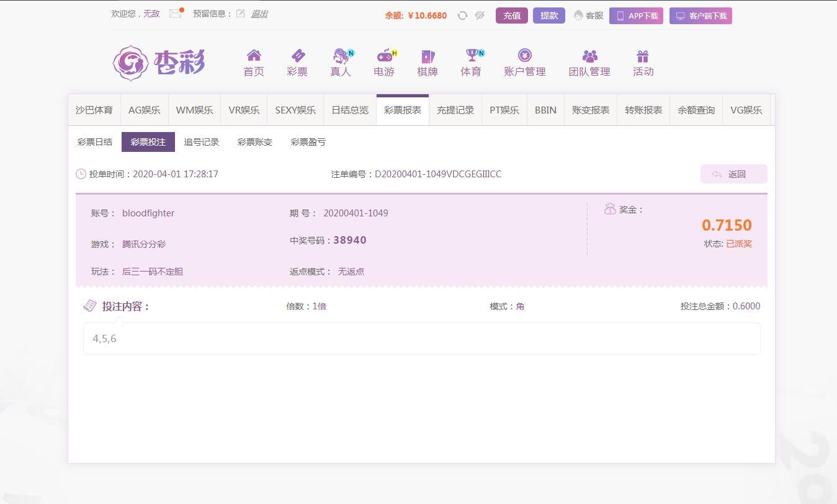Click the bet content box showing 4,5,6
The width and height of the screenshot is (837, 504).
pyautogui.click(x=421, y=338)
